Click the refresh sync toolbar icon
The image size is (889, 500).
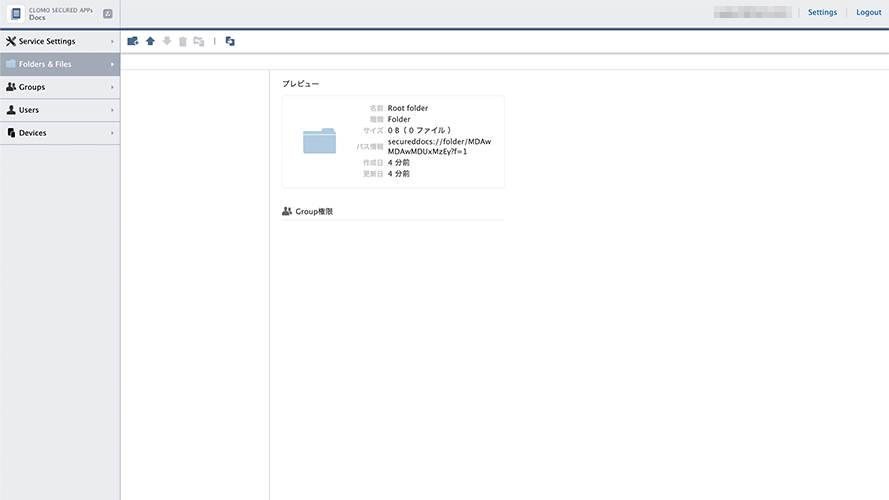point(230,41)
